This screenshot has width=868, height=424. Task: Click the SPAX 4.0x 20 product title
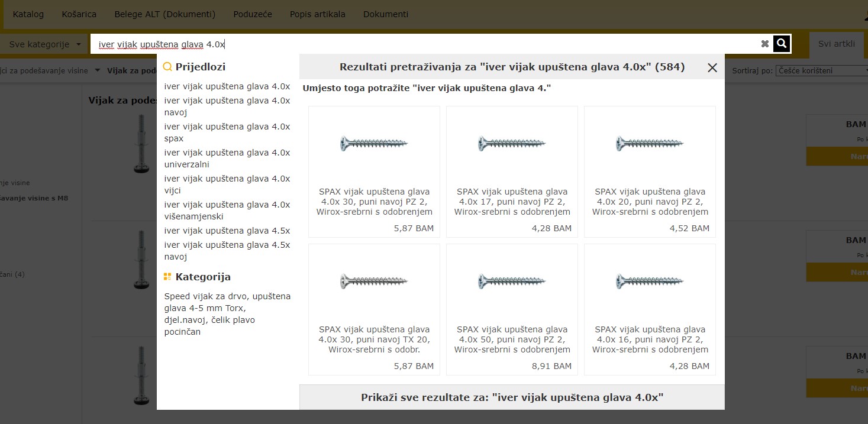click(x=650, y=202)
